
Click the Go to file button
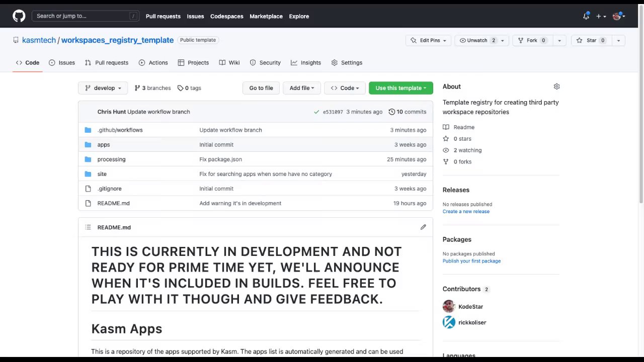pos(261,88)
